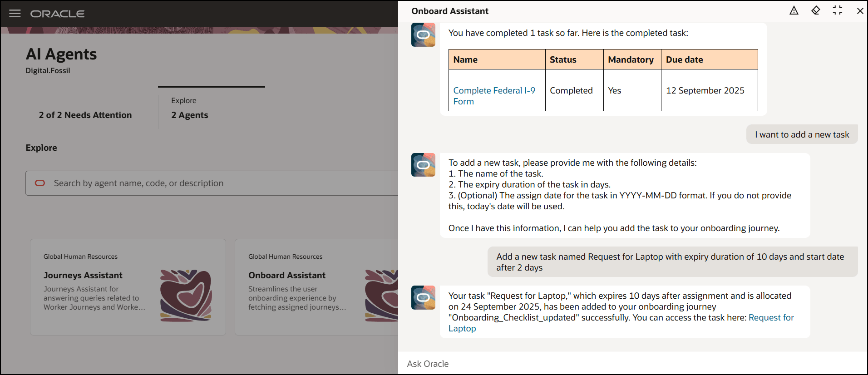Click the AI Agents page heading
This screenshot has height=375, width=868.
(x=61, y=54)
